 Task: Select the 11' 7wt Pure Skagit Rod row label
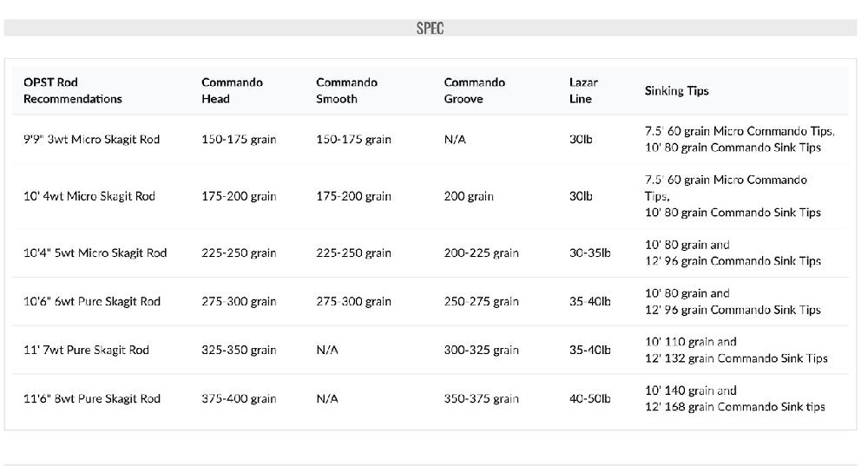coord(86,351)
